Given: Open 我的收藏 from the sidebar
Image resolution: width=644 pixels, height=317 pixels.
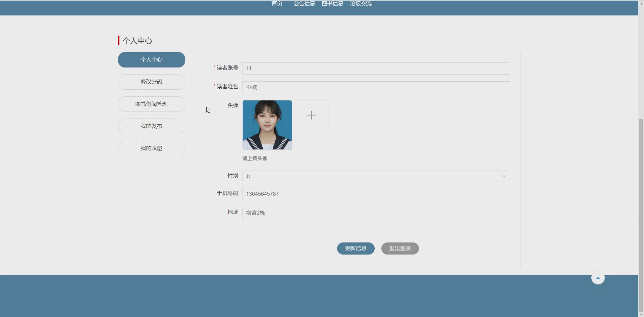Looking at the screenshot, I should (x=151, y=148).
